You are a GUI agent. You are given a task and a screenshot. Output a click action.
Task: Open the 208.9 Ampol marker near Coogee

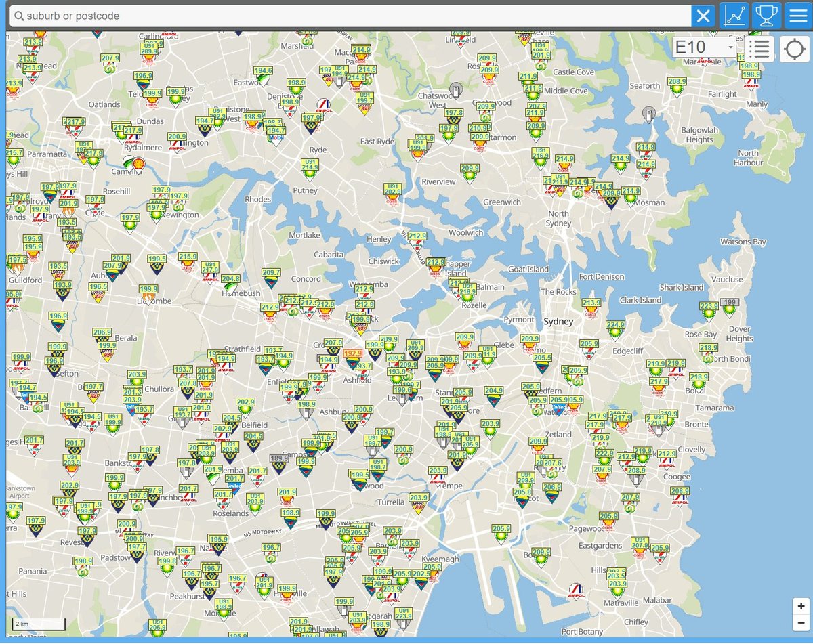680,496
